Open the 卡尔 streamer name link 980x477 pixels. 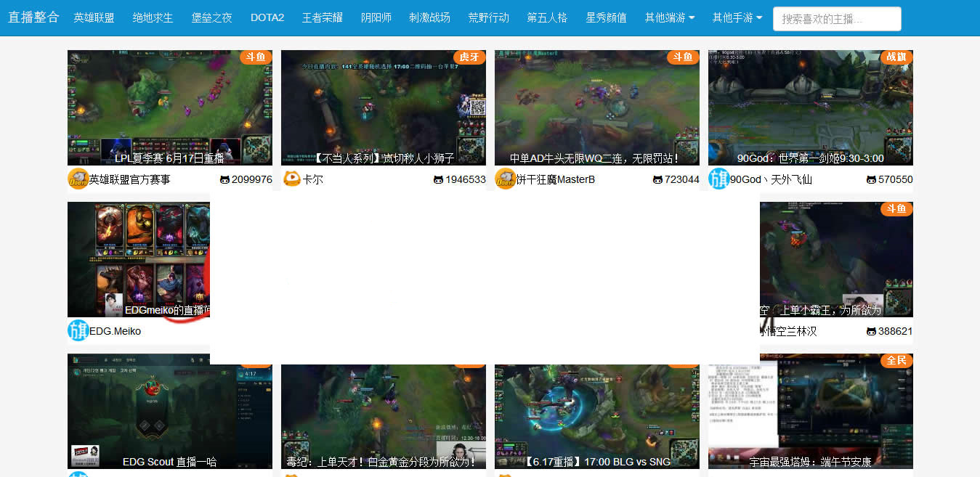313,179
